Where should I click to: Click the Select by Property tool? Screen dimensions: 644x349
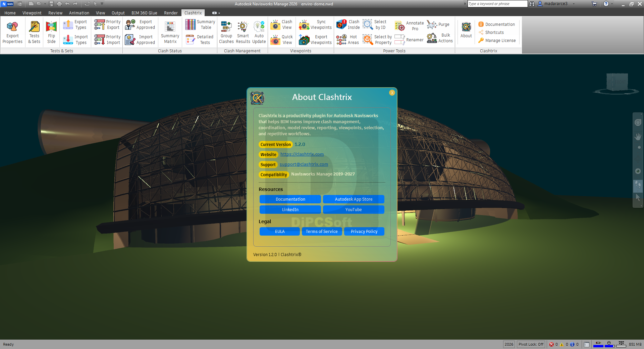pyautogui.click(x=377, y=40)
